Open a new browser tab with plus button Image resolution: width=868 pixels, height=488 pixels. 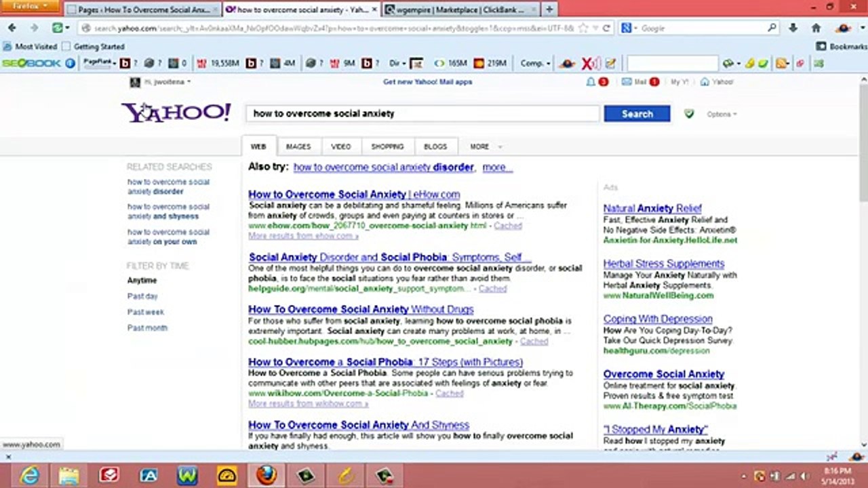549,9
